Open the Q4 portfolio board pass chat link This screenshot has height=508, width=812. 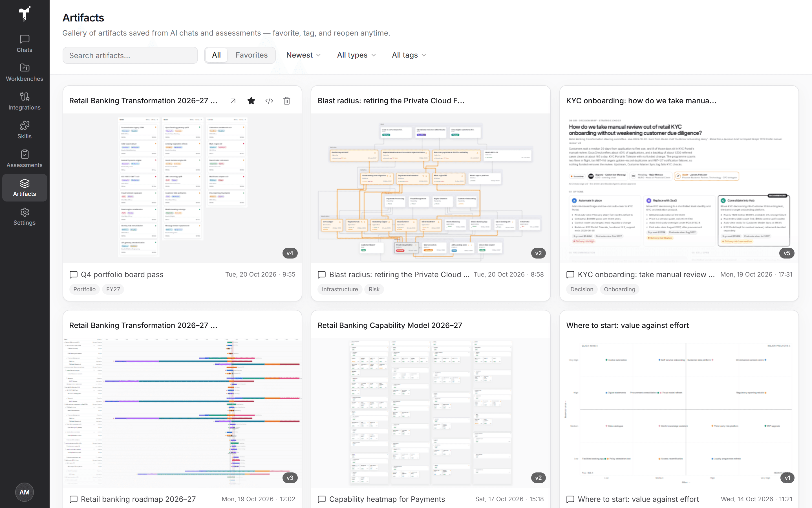pos(122,275)
